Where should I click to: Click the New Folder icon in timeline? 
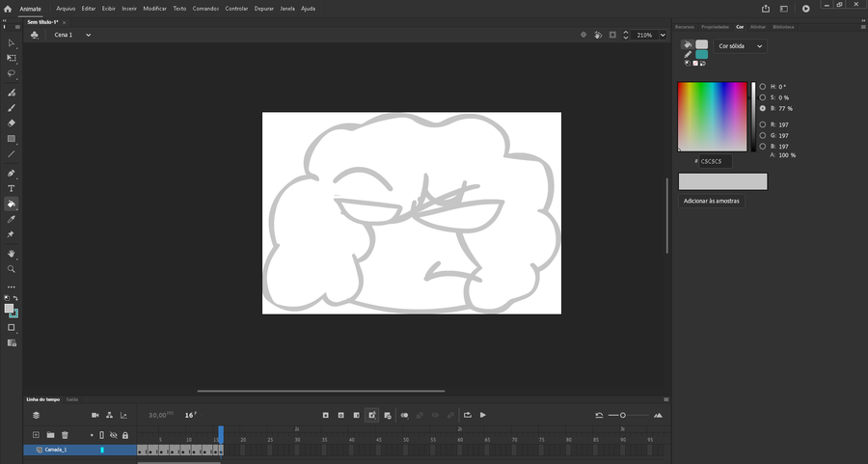(x=50, y=435)
